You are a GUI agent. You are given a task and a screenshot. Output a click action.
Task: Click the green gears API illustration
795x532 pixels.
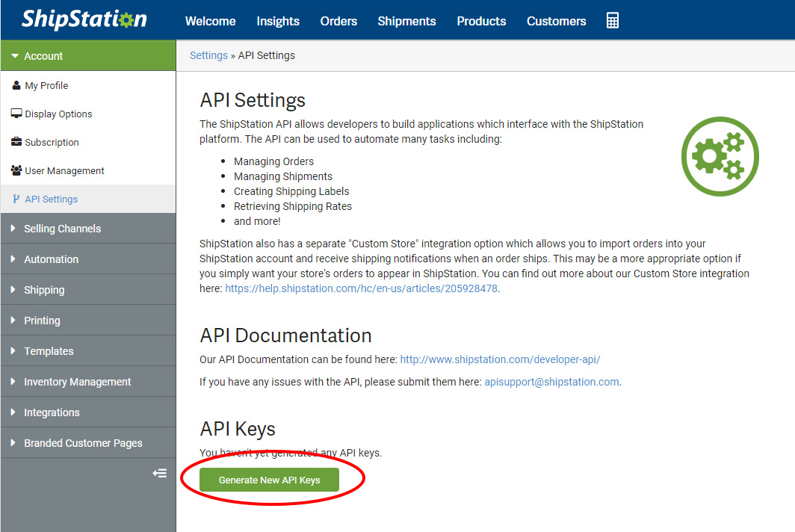coord(720,156)
